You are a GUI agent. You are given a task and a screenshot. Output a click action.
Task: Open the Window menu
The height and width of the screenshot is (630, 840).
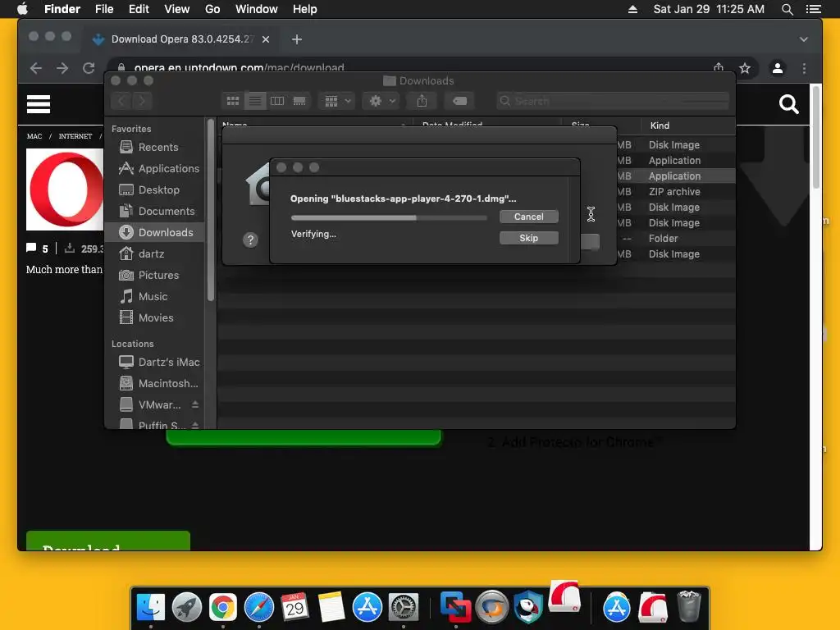coord(257,9)
